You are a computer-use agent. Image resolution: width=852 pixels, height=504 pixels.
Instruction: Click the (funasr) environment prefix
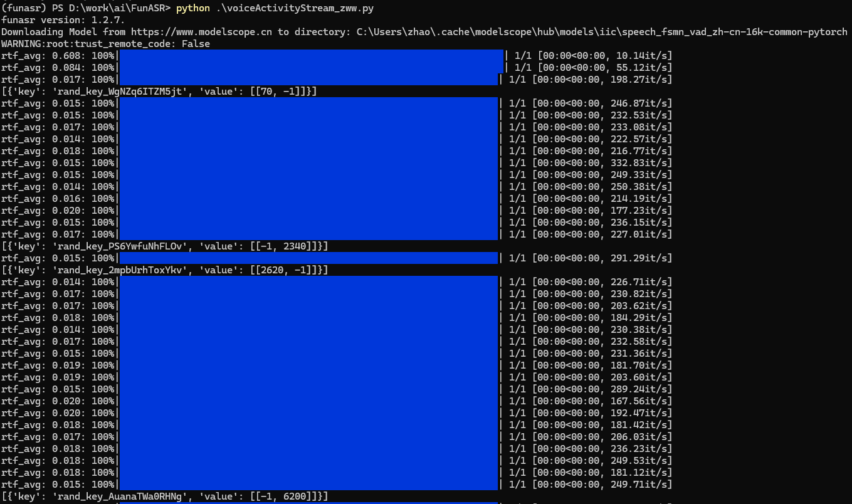(24, 8)
